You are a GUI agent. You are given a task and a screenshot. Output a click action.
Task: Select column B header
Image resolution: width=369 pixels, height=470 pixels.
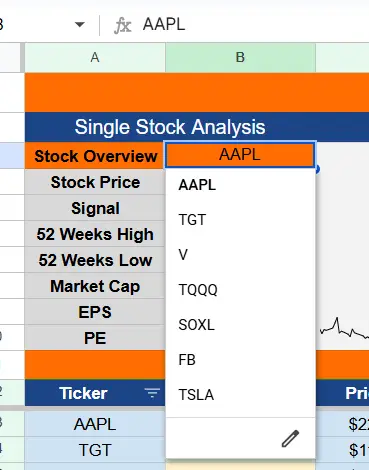(x=240, y=57)
